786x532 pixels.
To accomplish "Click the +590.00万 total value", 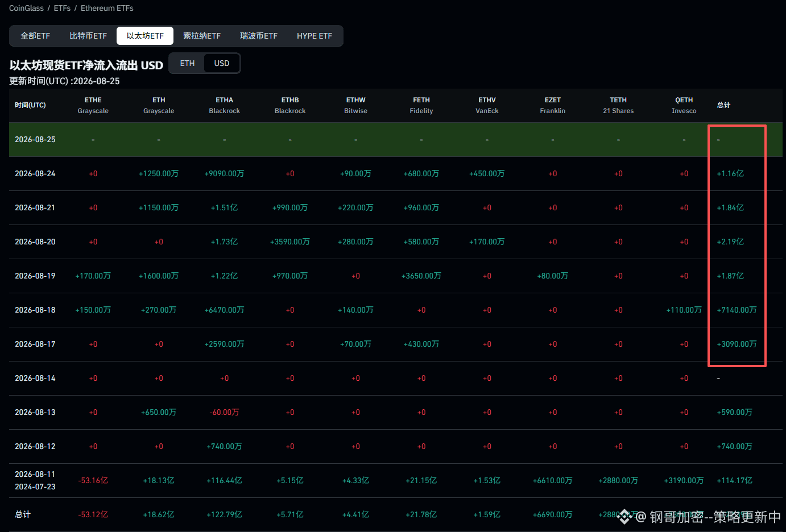I will click(x=735, y=412).
